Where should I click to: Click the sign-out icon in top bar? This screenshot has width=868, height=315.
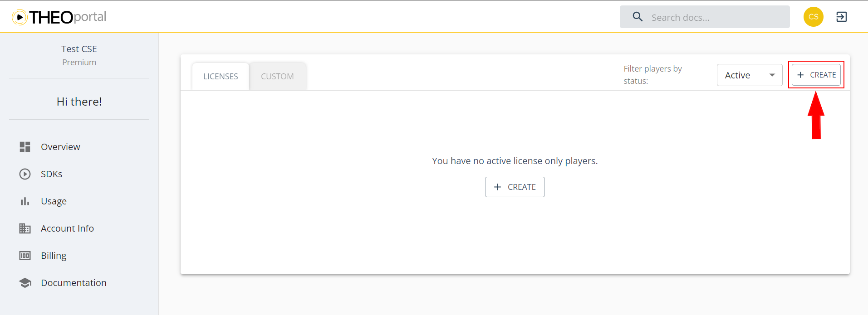(x=842, y=17)
